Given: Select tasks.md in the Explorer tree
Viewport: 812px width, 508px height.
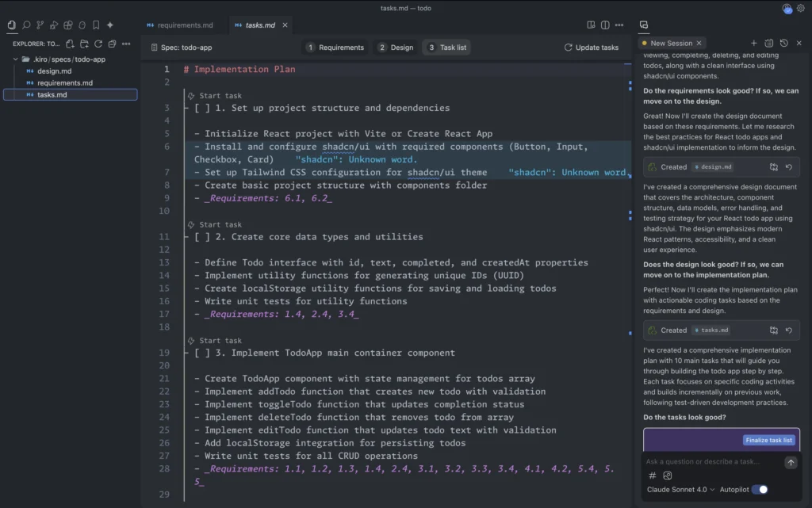Looking at the screenshot, I should 70,94.
